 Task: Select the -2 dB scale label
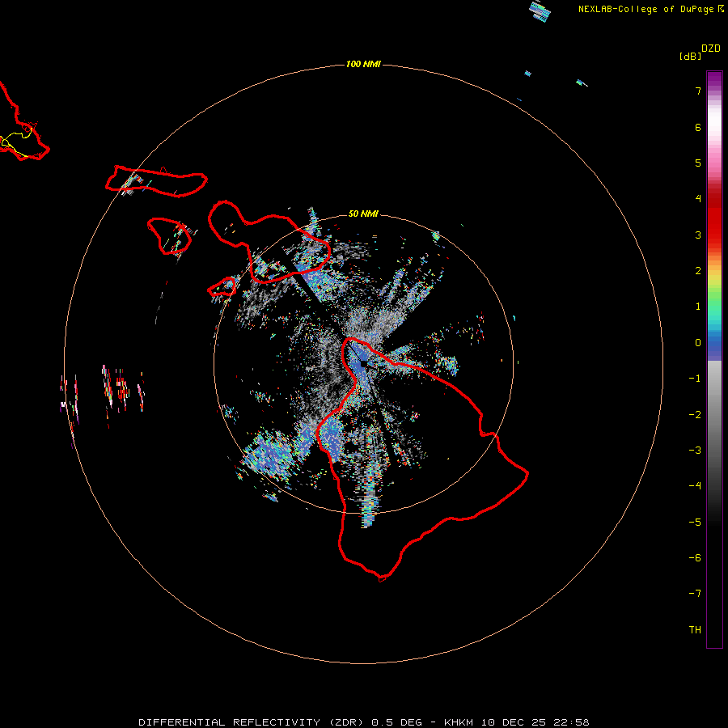[695, 415]
